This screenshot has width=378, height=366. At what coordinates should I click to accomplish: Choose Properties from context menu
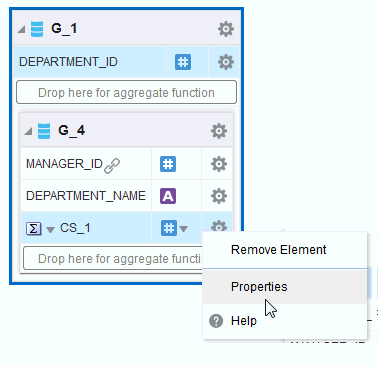tap(285, 287)
